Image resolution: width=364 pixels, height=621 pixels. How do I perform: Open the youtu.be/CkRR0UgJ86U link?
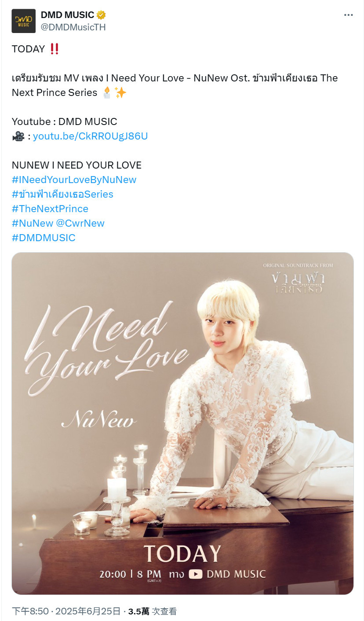coord(90,136)
